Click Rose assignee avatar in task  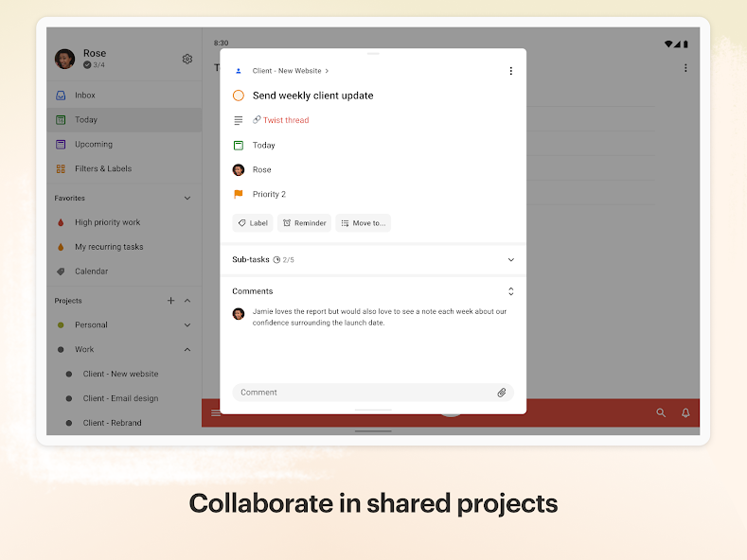239,169
